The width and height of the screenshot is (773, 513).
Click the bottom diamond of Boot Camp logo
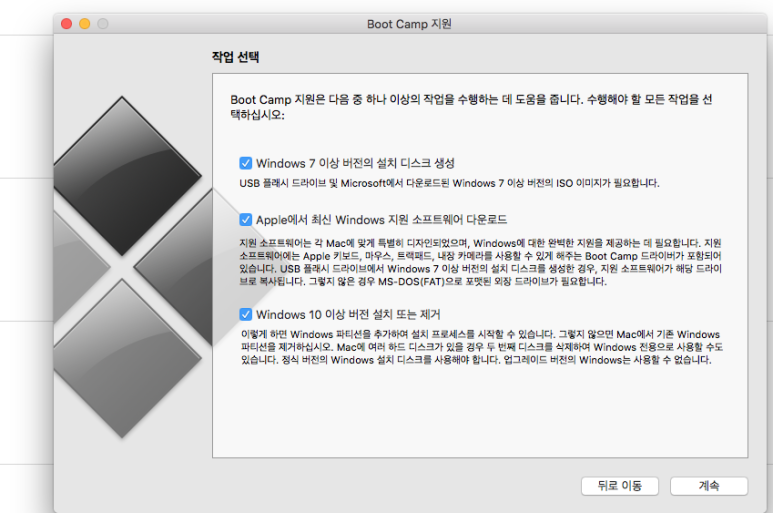click(x=123, y=358)
